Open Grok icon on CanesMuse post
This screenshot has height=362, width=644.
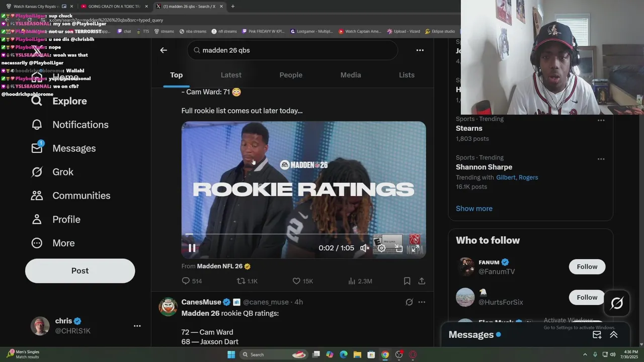[409, 302]
